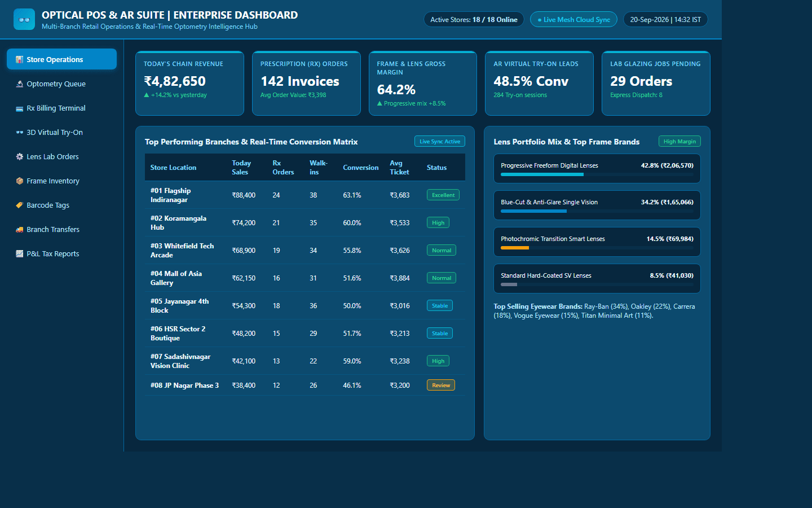Click the date and time pill in header

tap(665, 20)
